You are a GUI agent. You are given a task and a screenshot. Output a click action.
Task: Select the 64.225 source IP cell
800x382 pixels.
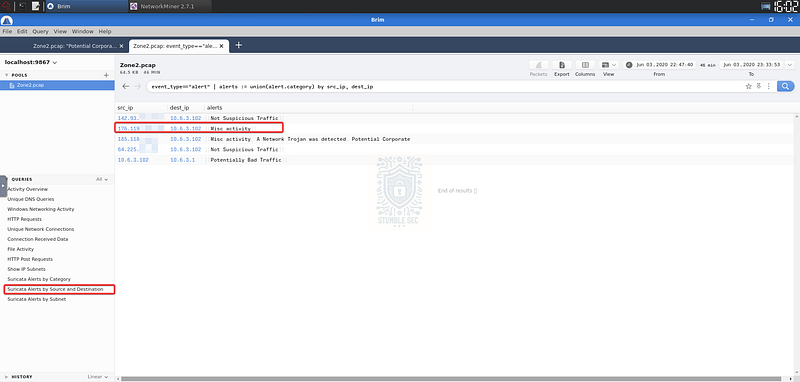click(x=128, y=149)
